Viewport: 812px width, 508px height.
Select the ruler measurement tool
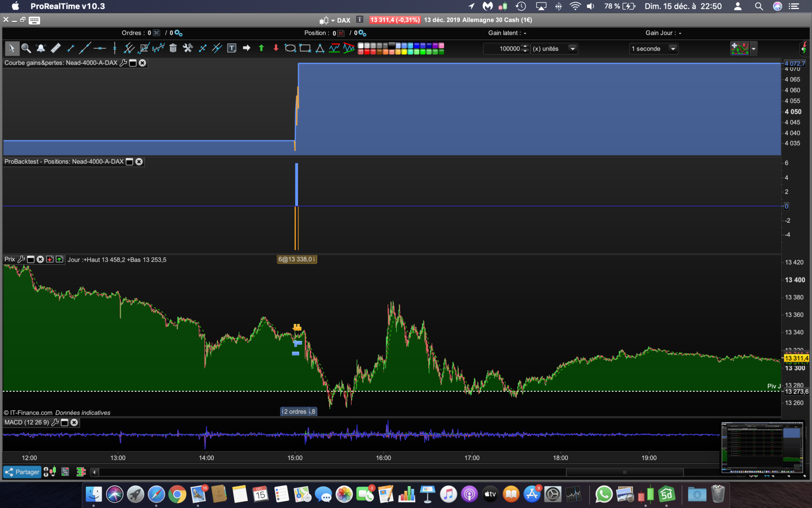[x=56, y=48]
